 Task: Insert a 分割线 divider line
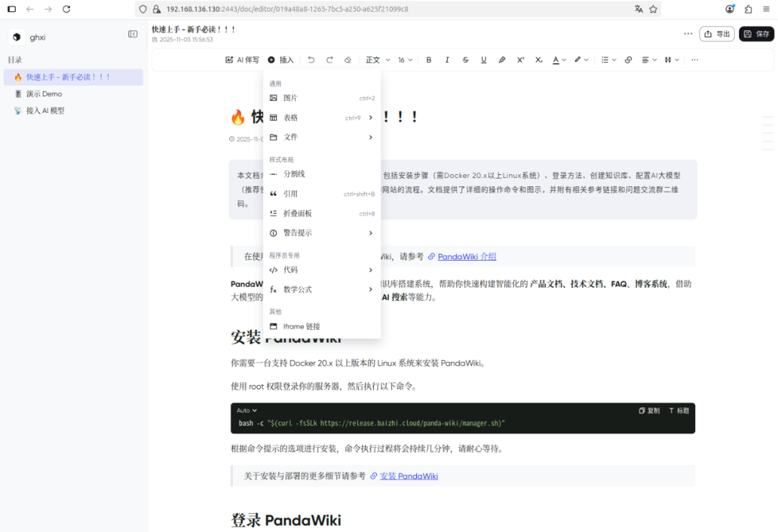322,174
